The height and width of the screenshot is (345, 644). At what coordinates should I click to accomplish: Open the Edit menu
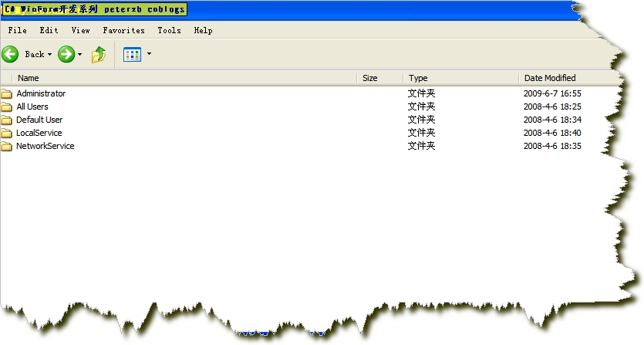point(49,30)
